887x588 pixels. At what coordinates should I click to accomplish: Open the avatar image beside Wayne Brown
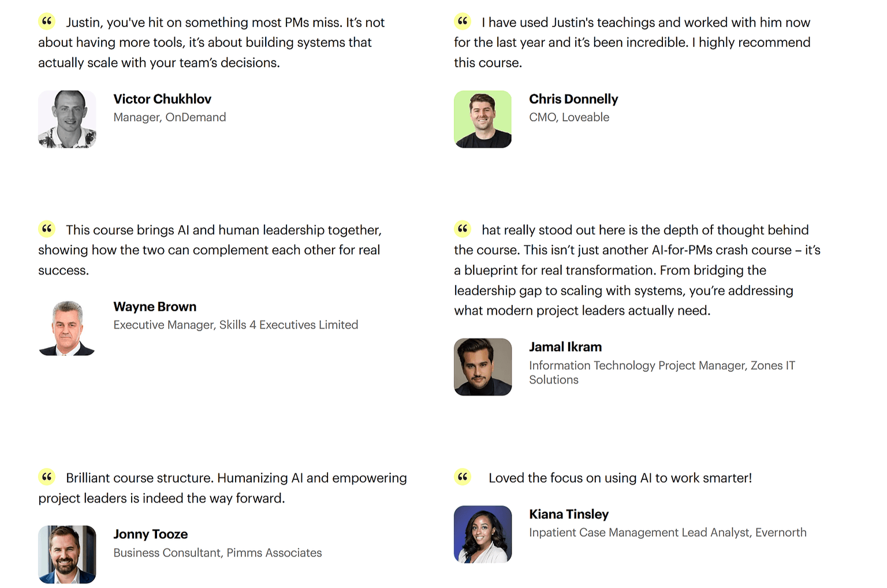tap(67, 327)
